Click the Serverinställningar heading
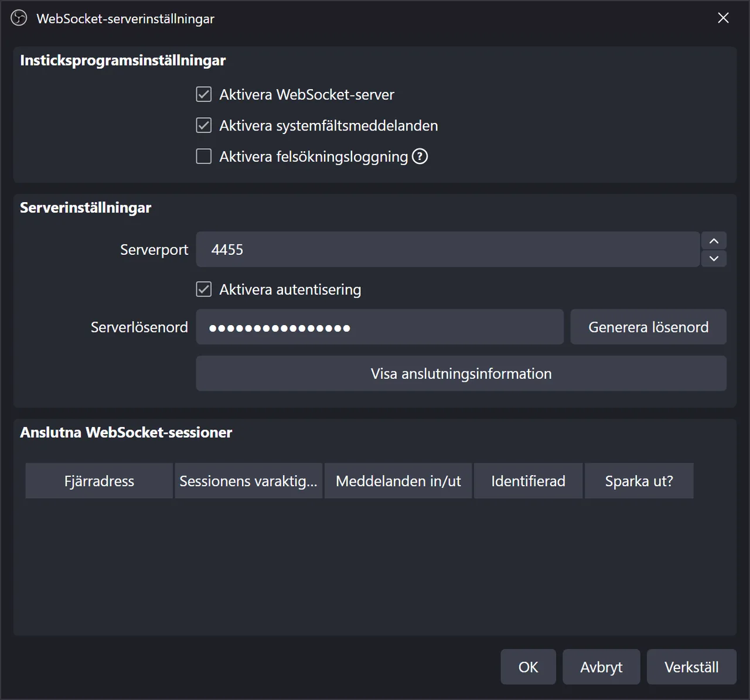 coord(86,208)
